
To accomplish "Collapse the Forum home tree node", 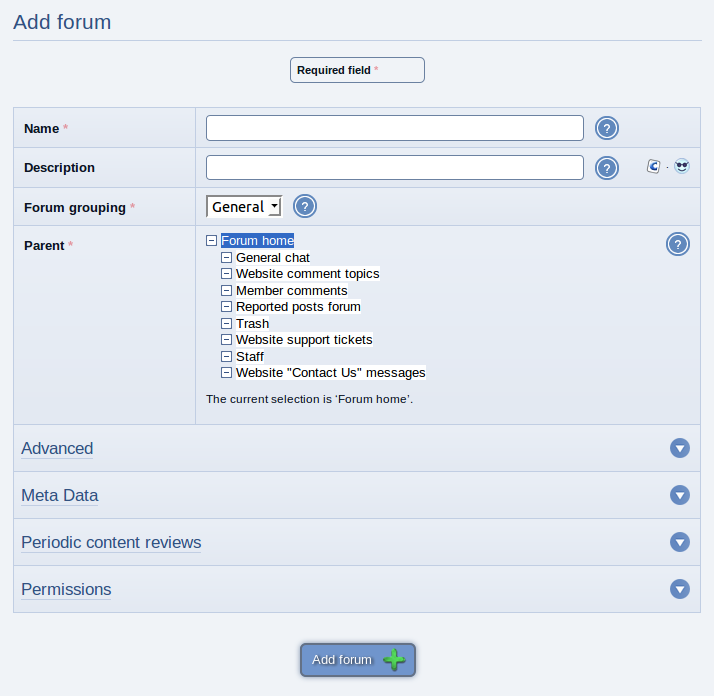I will click(211, 241).
